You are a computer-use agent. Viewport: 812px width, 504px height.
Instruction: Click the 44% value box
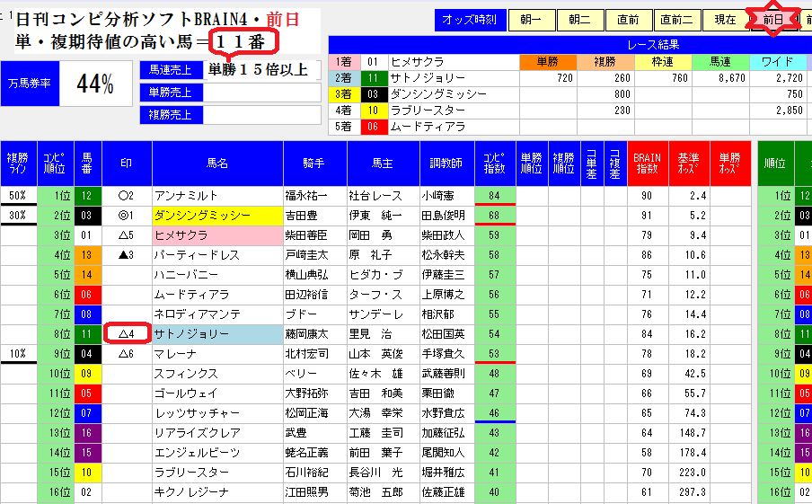[x=96, y=84]
